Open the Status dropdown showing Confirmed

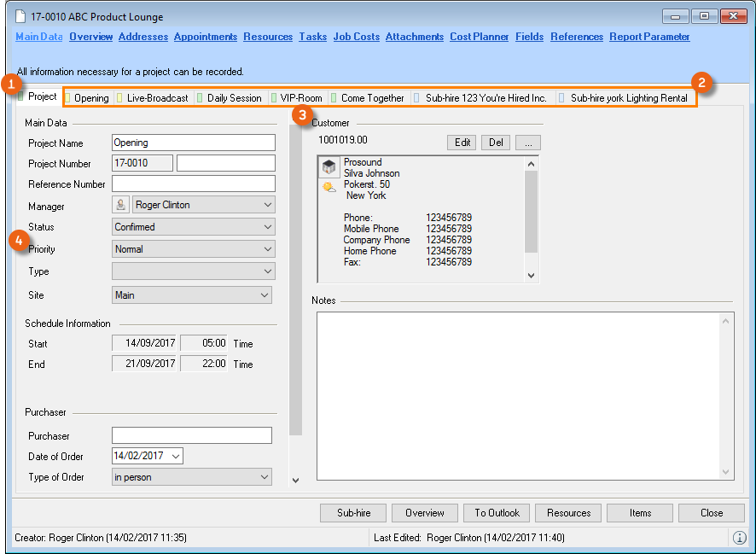click(194, 227)
